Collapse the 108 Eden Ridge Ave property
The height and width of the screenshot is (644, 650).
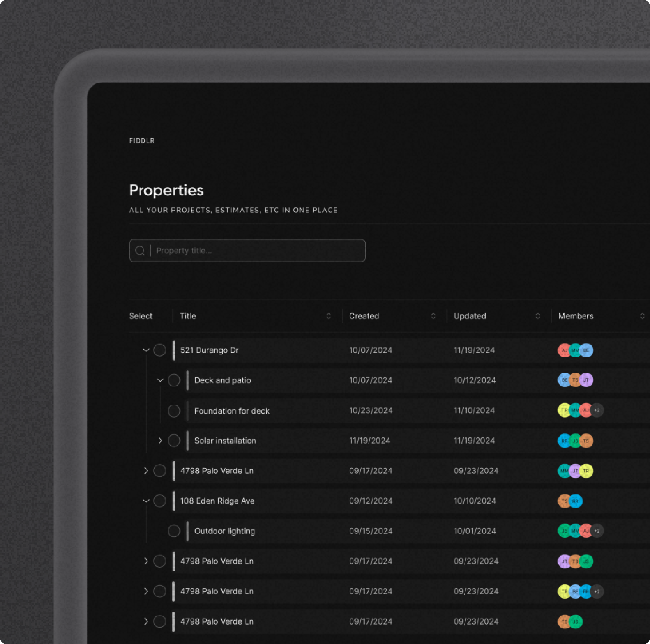[146, 501]
